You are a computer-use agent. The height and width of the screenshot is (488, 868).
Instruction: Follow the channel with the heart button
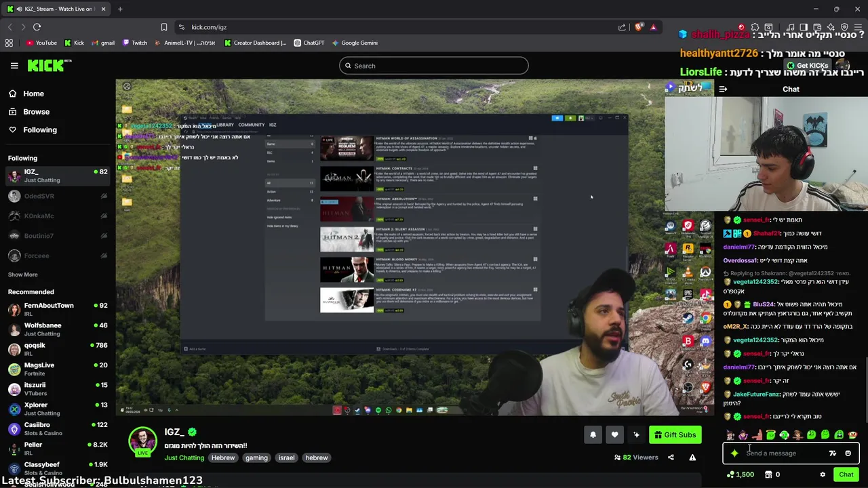(x=614, y=435)
